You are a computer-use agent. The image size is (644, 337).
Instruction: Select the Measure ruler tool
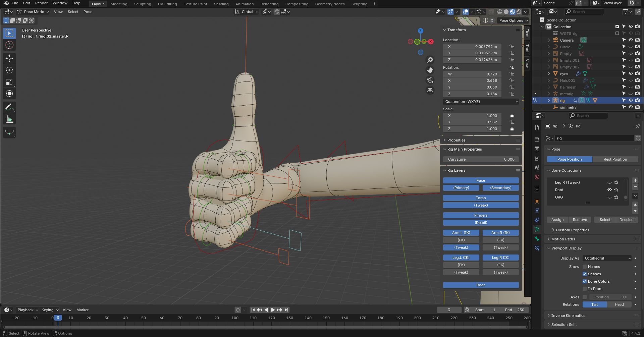[9, 119]
